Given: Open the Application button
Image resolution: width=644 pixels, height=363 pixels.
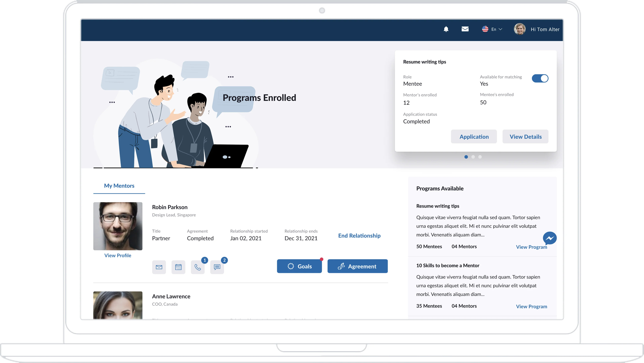Looking at the screenshot, I should 474,136.
